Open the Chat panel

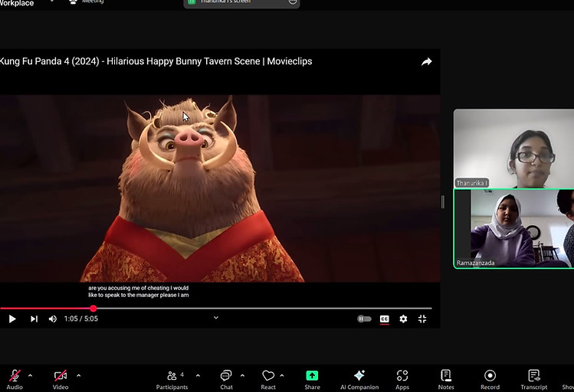click(226, 379)
